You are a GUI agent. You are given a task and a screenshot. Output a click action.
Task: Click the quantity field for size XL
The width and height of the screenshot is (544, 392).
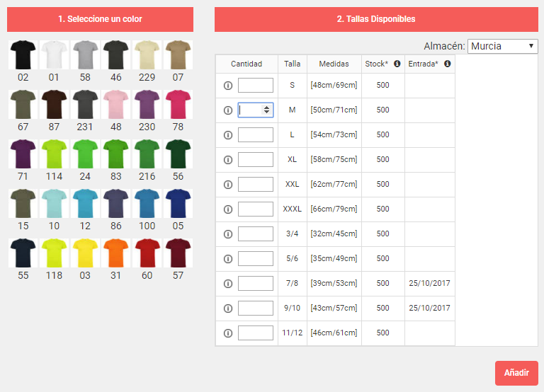tap(255, 160)
